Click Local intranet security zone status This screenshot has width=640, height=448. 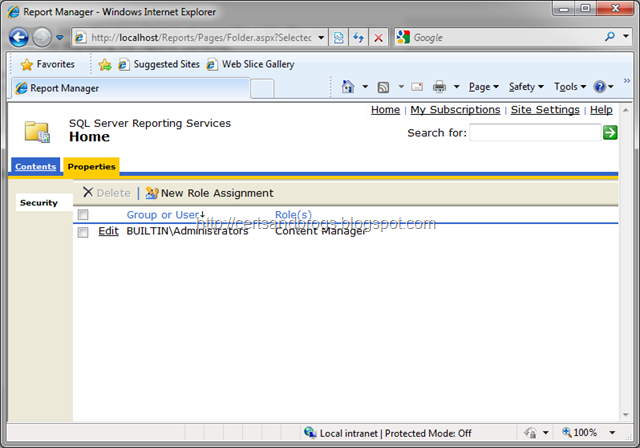tap(388, 433)
